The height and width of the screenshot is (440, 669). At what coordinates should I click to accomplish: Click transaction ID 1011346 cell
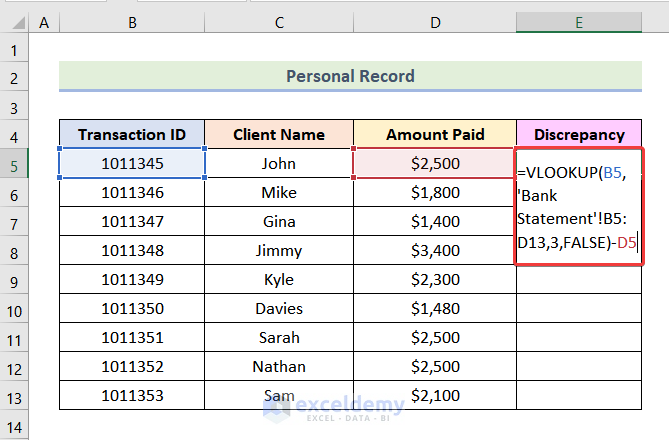click(132, 192)
